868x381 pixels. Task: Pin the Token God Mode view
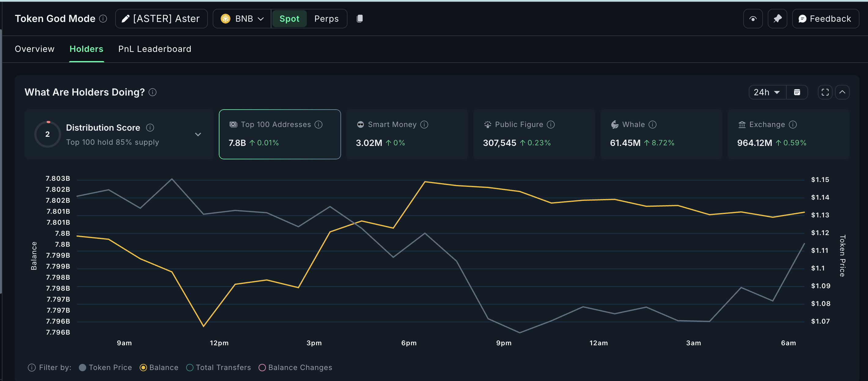pos(777,19)
